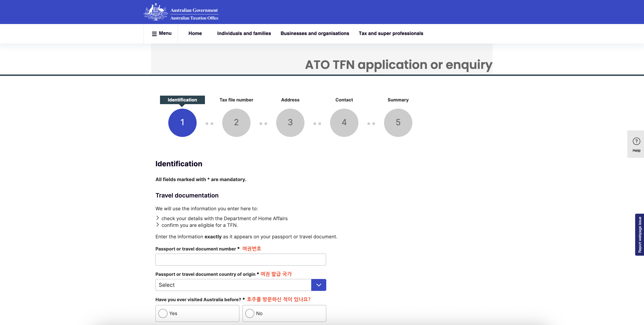Viewport: 644px width, 325px height.
Task: Click the Australian Government crest logo
Action: tap(155, 12)
